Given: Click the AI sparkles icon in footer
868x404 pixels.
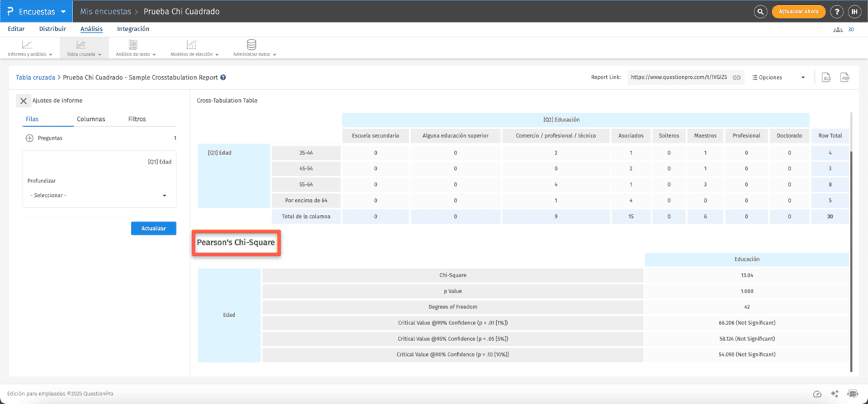Looking at the screenshot, I should 835,394.
